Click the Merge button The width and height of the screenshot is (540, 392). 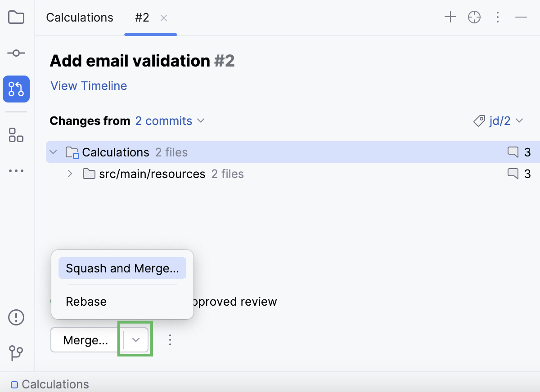(85, 340)
